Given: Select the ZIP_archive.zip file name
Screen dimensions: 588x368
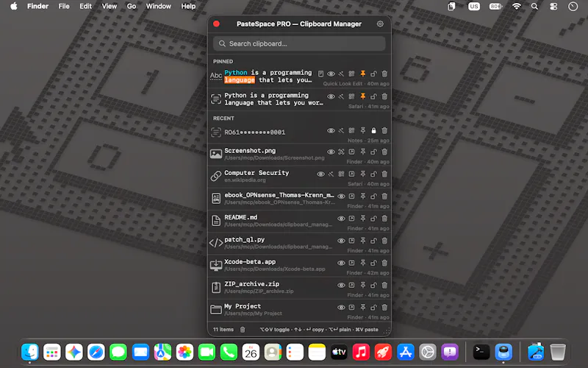Looking at the screenshot, I should click(x=251, y=284).
